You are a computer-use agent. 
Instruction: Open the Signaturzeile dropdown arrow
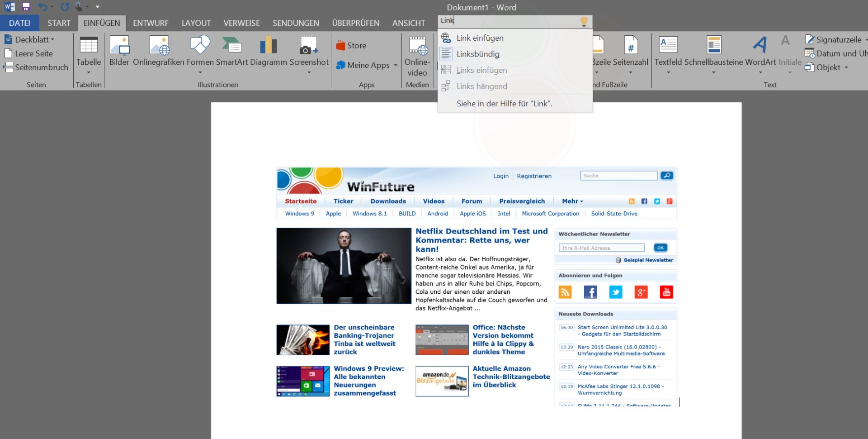point(866,40)
